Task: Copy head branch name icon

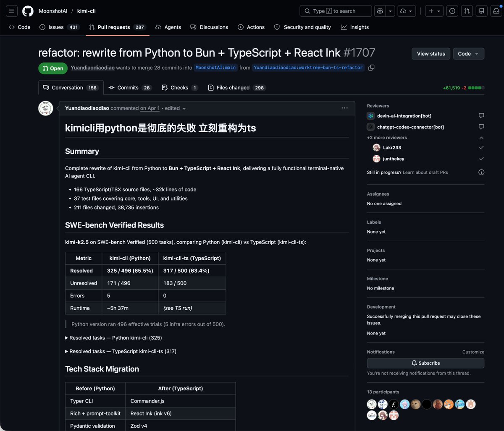Action: pyautogui.click(x=371, y=68)
